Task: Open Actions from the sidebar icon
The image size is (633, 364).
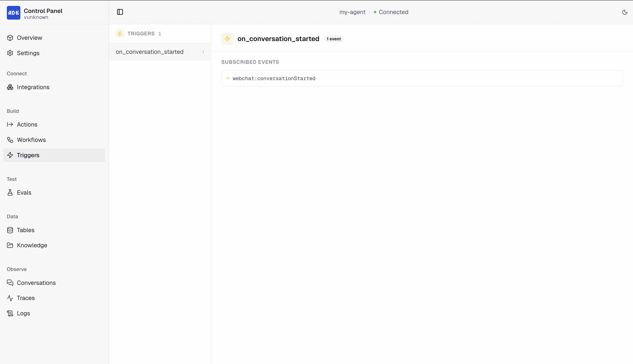Action: (10, 124)
